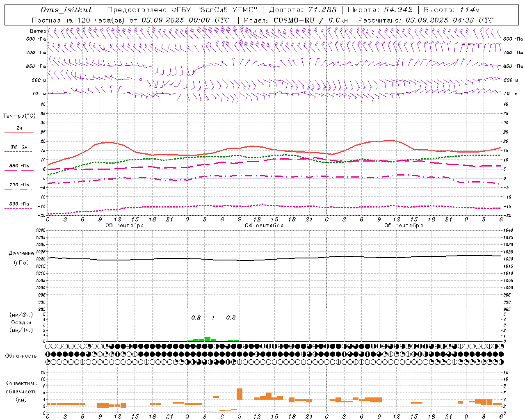
Task: Click the 05 сентября date label
Action: pyautogui.click(x=404, y=226)
